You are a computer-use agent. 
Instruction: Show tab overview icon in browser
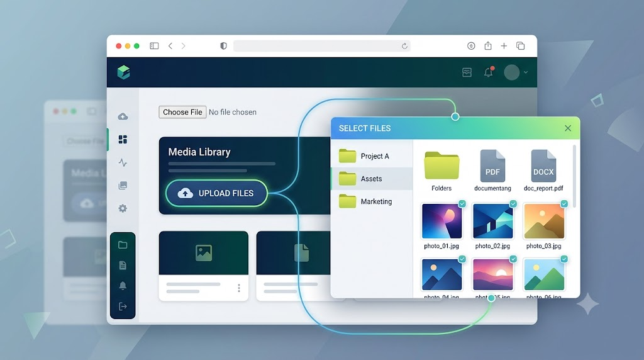(520, 45)
